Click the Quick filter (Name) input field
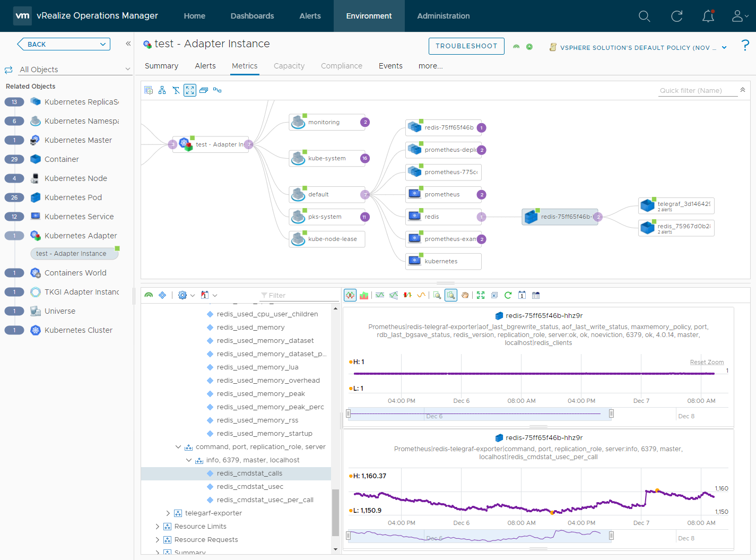 click(x=697, y=90)
